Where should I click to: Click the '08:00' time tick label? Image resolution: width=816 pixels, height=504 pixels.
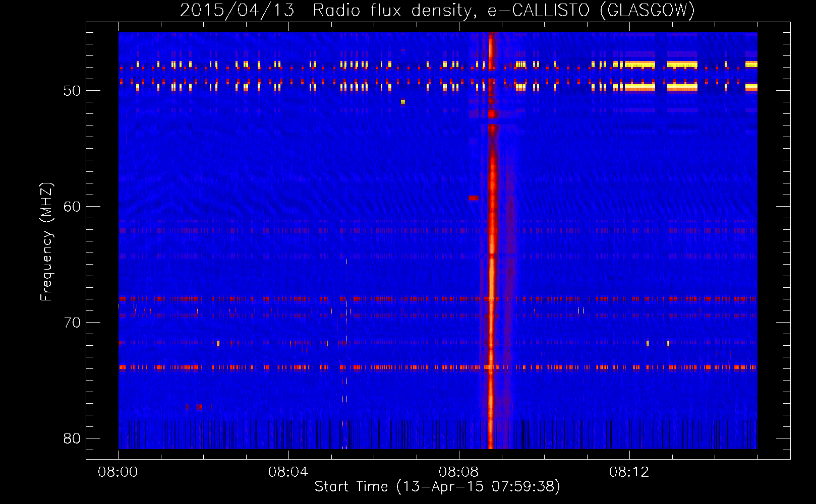118,472
